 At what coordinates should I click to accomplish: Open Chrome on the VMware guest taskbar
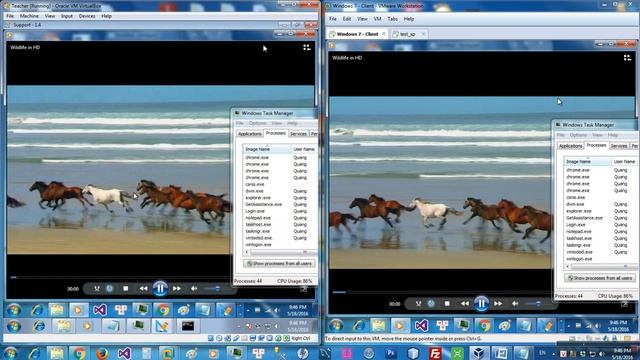[484, 325]
